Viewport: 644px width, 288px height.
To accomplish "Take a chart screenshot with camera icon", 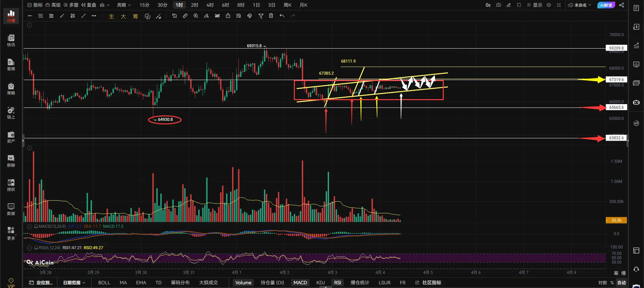I will click(498, 5).
